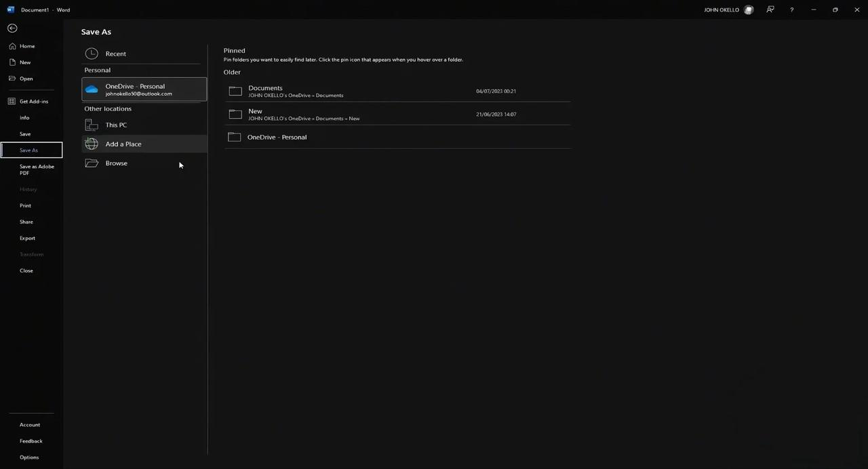Click the Home icon in sidebar
This screenshot has height=469, width=868.
point(12,46)
